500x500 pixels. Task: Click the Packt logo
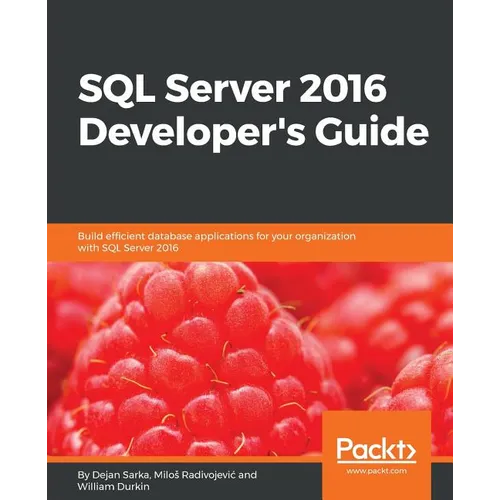click(x=376, y=450)
